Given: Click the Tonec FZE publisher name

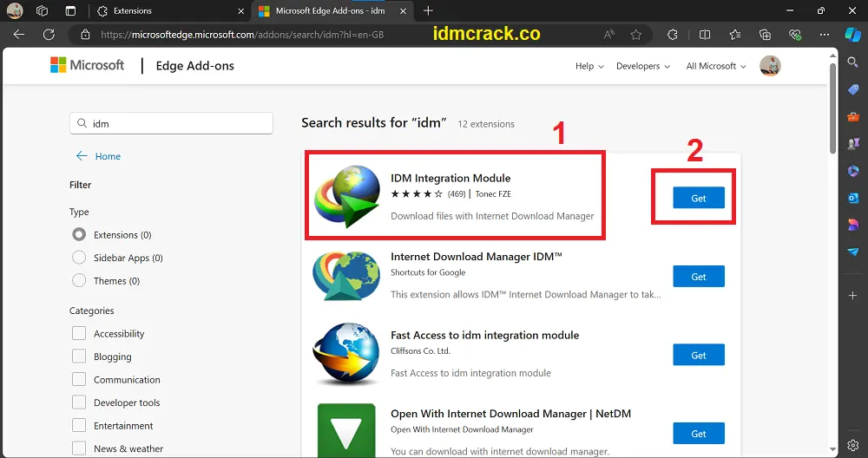Looking at the screenshot, I should (493, 194).
